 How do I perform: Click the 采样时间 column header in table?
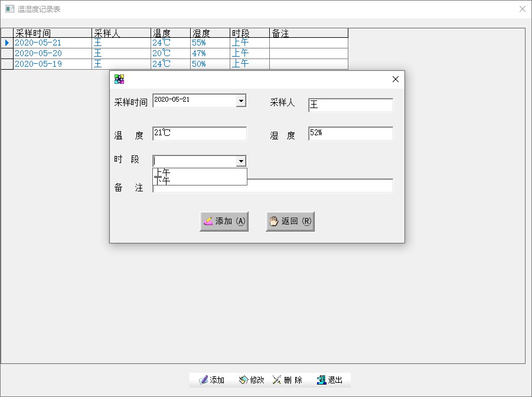(x=52, y=34)
